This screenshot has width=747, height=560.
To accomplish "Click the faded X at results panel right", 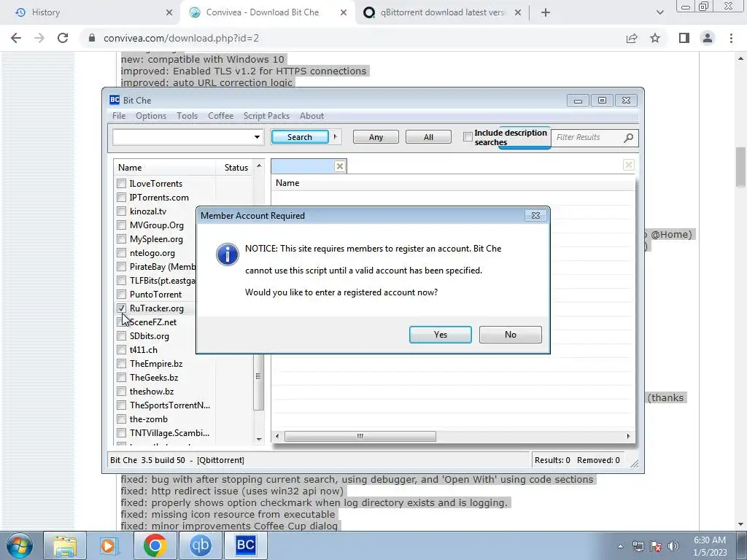I will click(x=628, y=165).
